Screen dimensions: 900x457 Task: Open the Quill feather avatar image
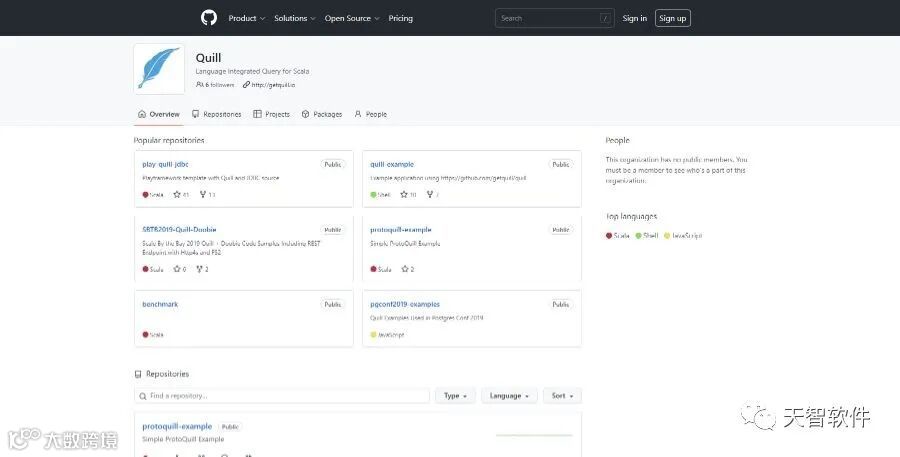coord(159,69)
